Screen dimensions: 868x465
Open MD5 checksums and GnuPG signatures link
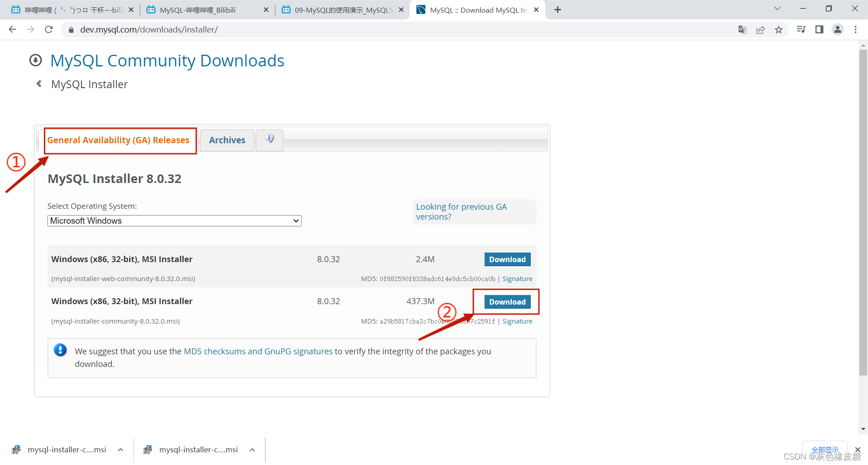click(x=258, y=351)
